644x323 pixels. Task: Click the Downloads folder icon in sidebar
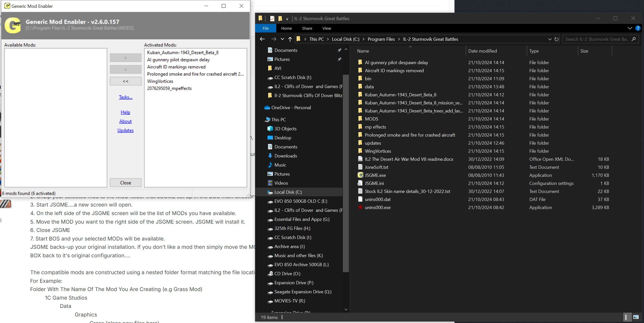tap(270, 156)
